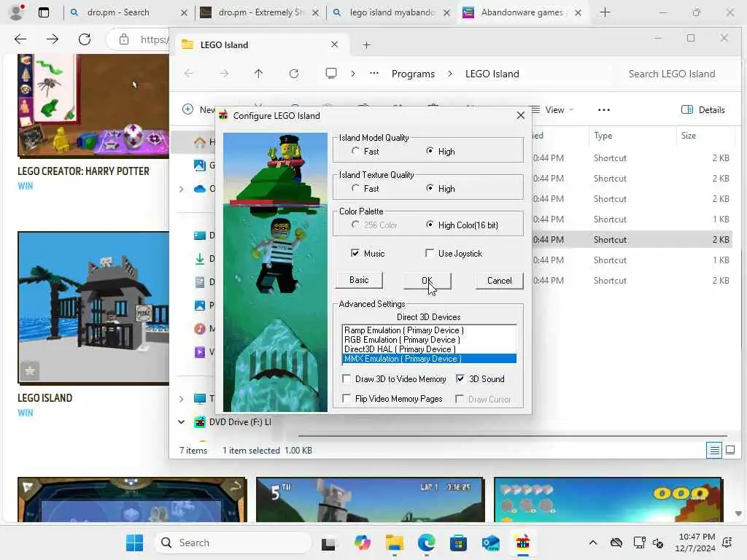Screen dimensions: 747x560
Task: Switch to dro.pm - Extremely Sh browser tab
Action: (x=260, y=12)
